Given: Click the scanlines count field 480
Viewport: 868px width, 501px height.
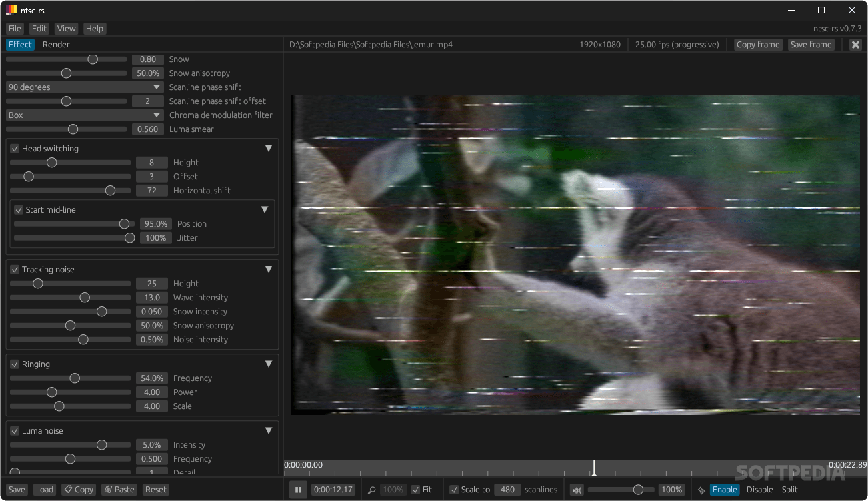Looking at the screenshot, I should click(x=507, y=490).
